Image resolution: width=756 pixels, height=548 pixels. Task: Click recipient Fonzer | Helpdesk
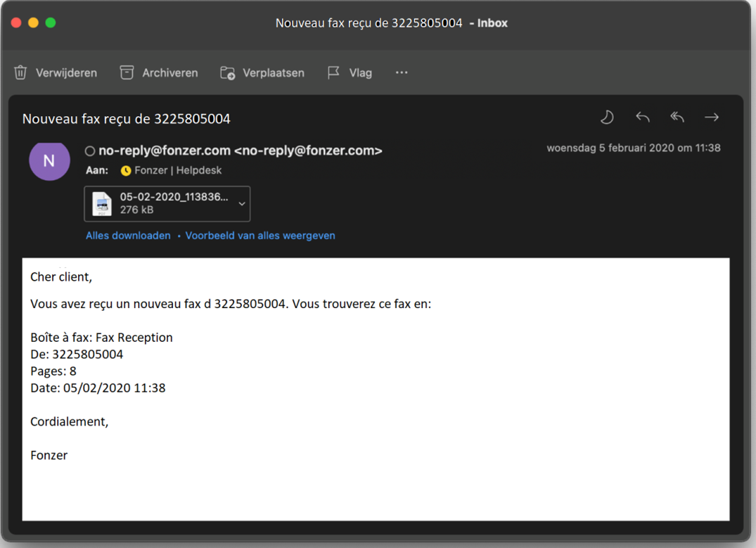[178, 170]
